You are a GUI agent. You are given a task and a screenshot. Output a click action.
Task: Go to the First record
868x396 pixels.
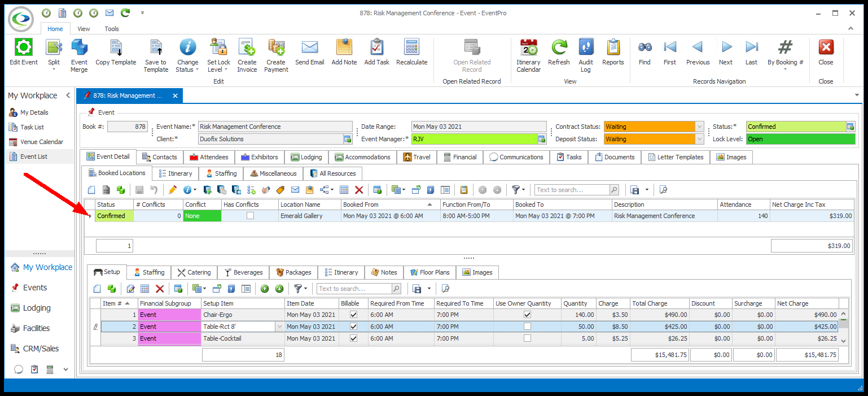(x=670, y=53)
